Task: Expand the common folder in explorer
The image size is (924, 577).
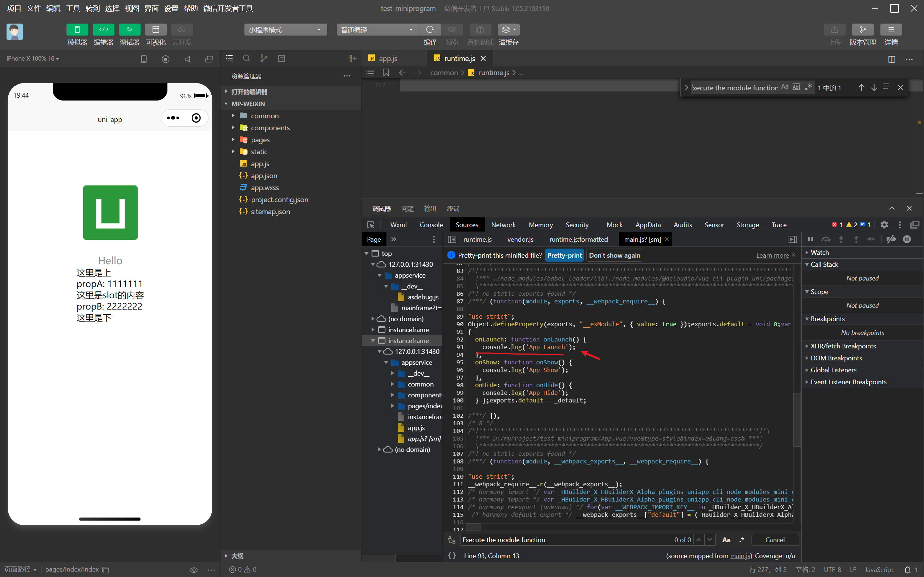Action: point(265,116)
